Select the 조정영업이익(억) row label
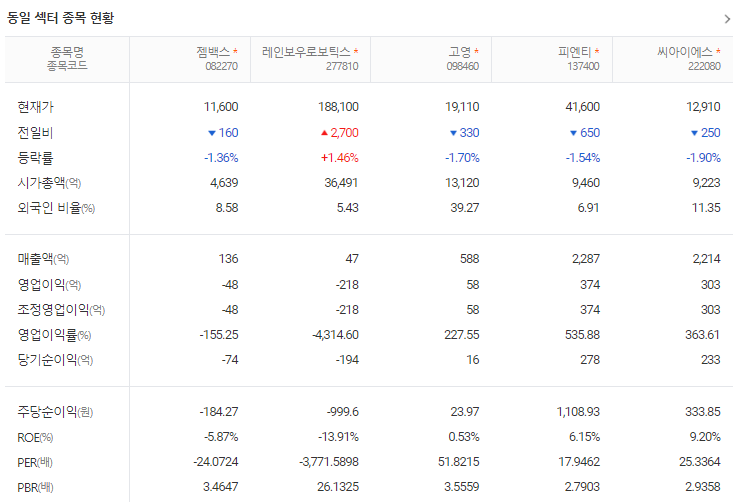733x502 pixels. click(61, 310)
